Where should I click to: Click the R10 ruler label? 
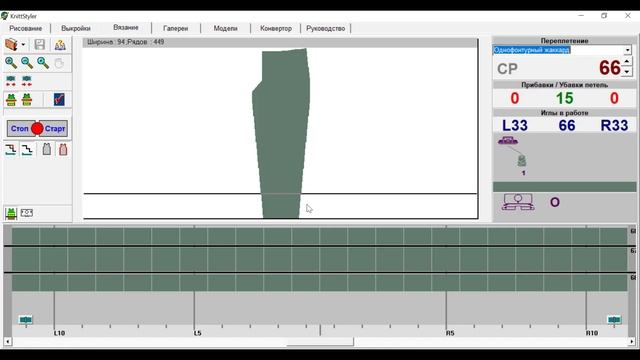pyautogui.click(x=592, y=333)
